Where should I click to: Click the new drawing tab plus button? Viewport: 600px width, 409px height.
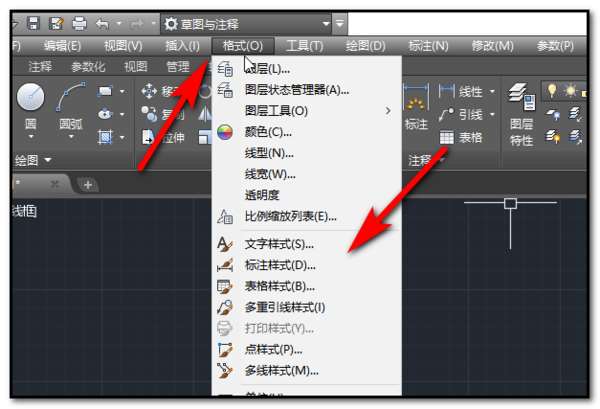88,185
